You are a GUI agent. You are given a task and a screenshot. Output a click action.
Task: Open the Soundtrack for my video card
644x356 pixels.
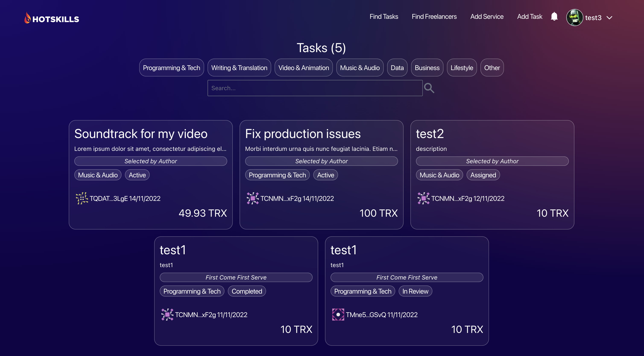(x=141, y=134)
